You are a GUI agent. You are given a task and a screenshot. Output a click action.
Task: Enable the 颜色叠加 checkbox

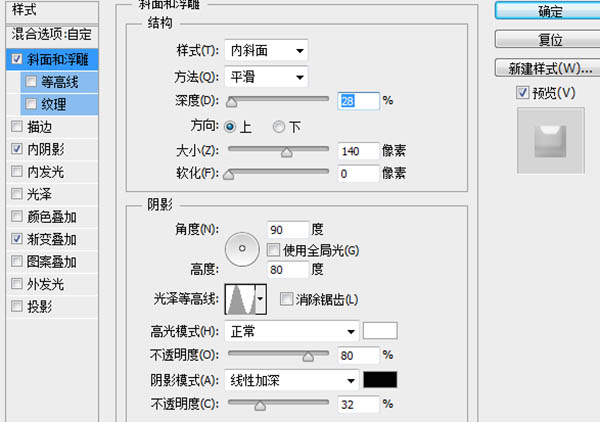click(16, 217)
